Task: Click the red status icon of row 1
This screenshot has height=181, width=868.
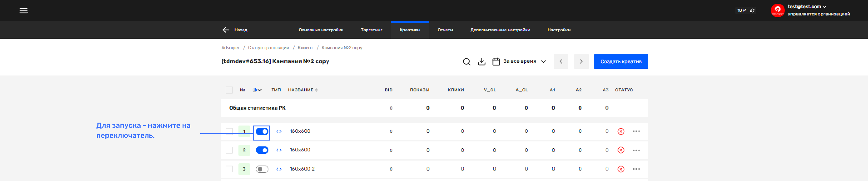Action: [621, 131]
